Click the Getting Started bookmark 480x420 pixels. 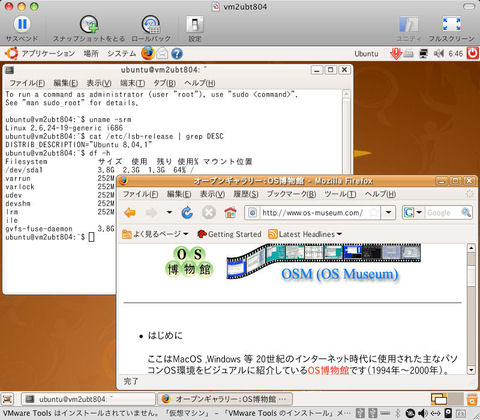pyautogui.click(x=229, y=234)
